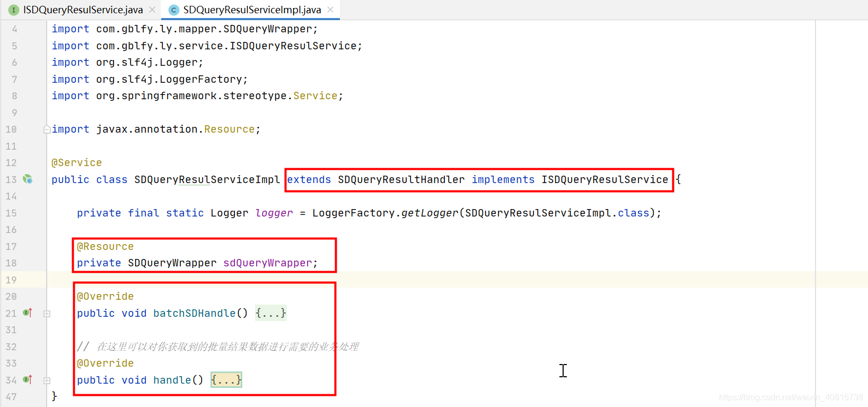The width and height of the screenshot is (868, 407).
Task: Click the implements keyword on line 13
Action: point(503,179)
